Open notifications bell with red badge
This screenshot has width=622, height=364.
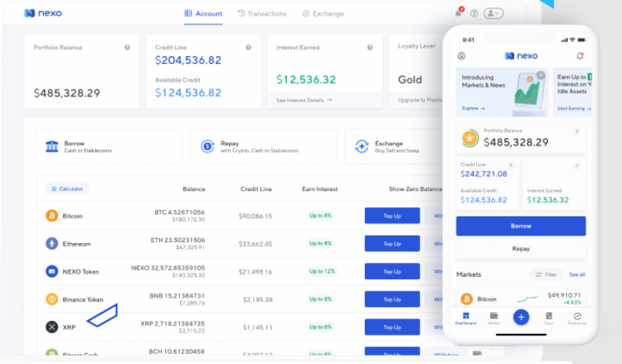click(458, 12)
